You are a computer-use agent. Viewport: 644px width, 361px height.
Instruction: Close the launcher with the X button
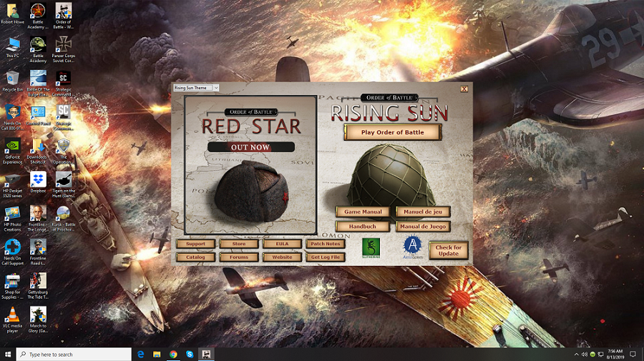point(464,89)
